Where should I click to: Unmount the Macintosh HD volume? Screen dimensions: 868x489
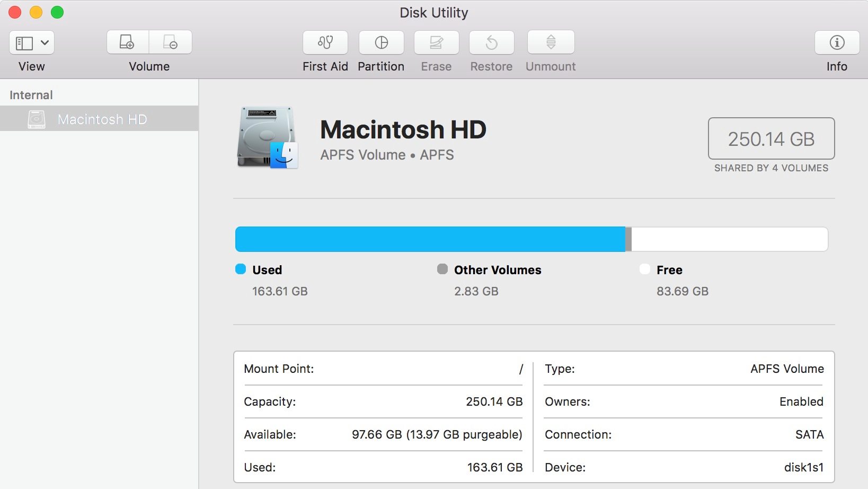[550, 42]
